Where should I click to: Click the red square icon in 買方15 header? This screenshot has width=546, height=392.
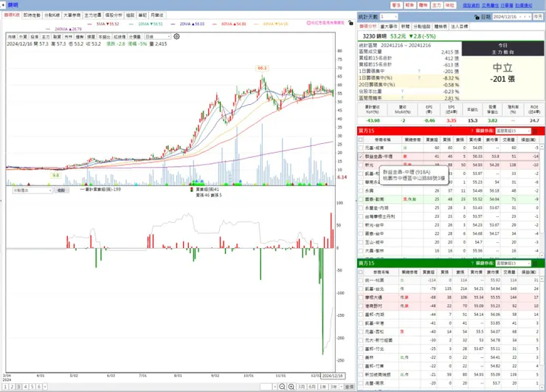535,131
